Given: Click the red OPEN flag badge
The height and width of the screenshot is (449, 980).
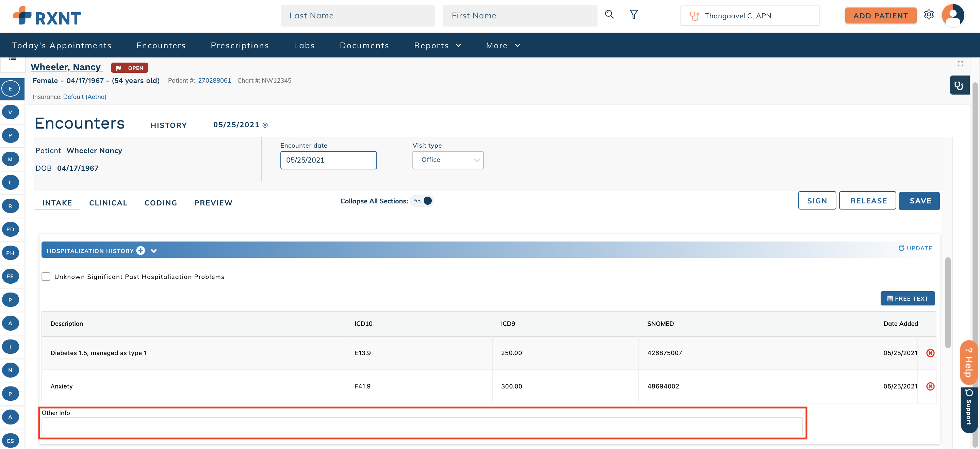Looking at the screenshot, I should [x=129, y=68].
